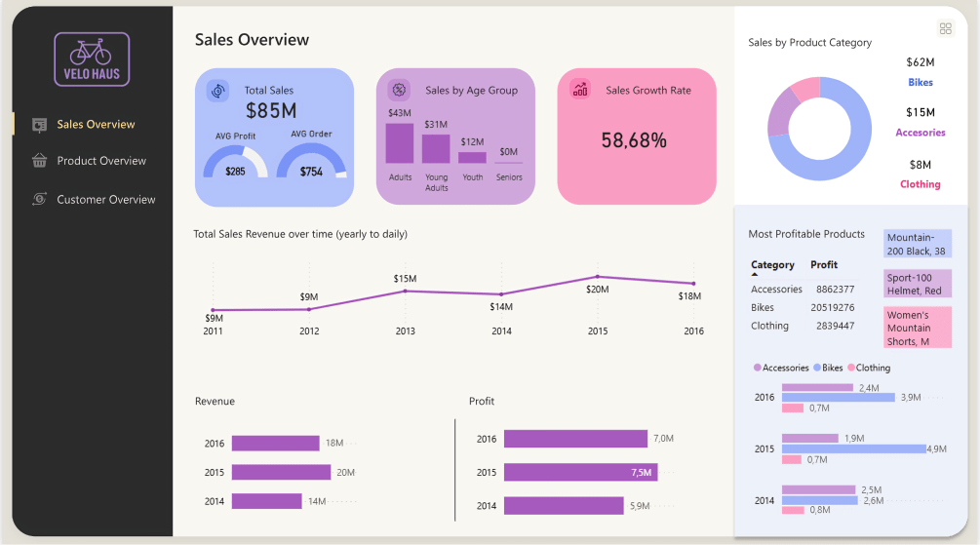This screenshot has width=980, height=545.
Task: Click the Sales Overview sidebar icon
Action: 40,125
